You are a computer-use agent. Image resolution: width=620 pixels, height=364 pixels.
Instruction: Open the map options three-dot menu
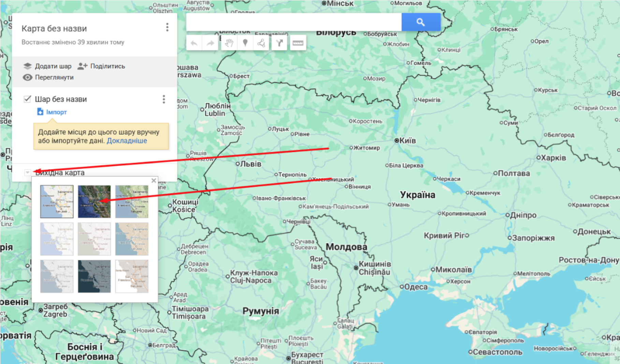coord(167,27)
